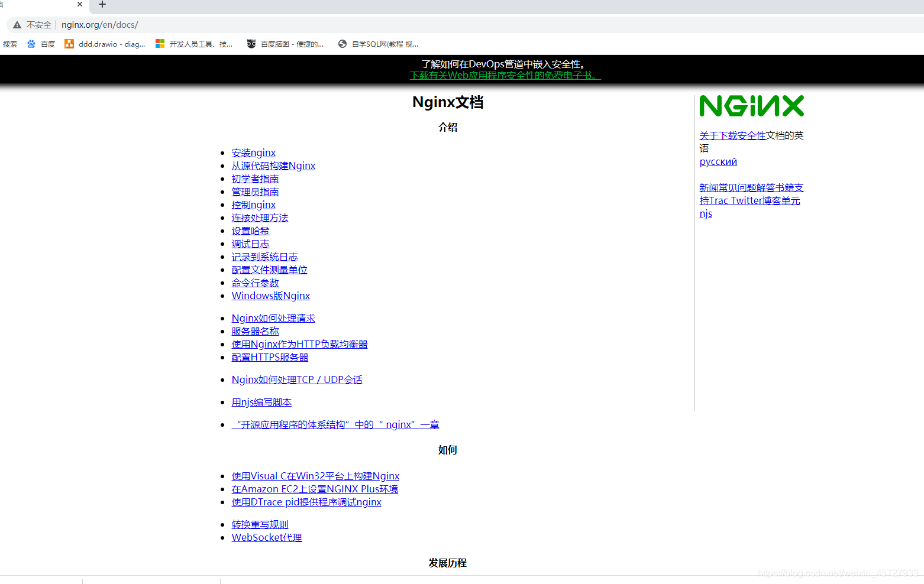The height and width of the screenshot is (584, 924).
Task: Click the not-secure warning icon
Action: (17, 25)
